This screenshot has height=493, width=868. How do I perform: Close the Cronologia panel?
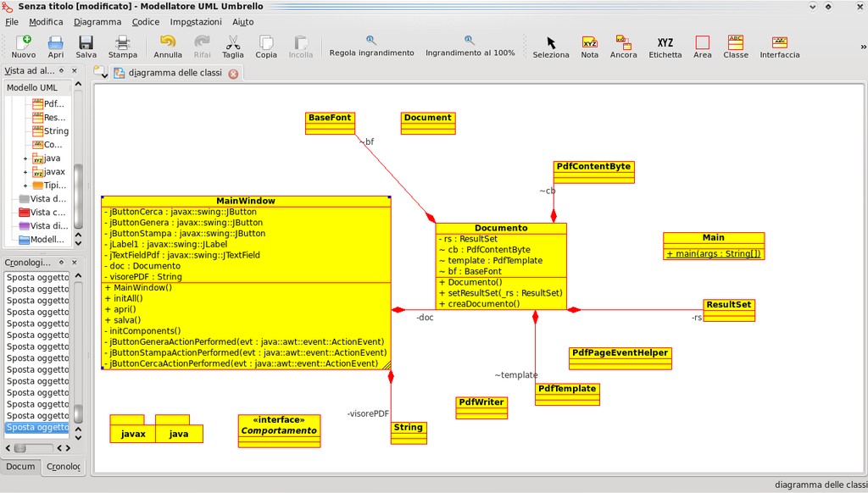74,263
